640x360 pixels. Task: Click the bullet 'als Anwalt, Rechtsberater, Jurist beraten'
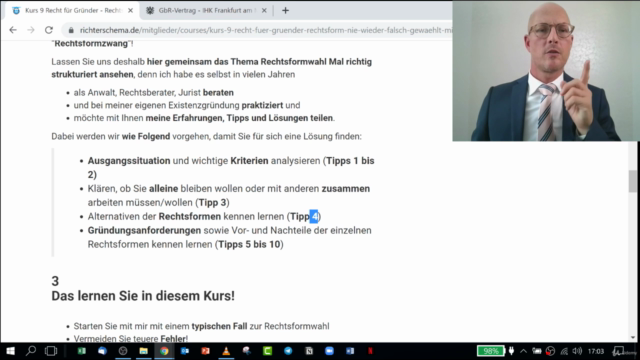coord(153,93)
